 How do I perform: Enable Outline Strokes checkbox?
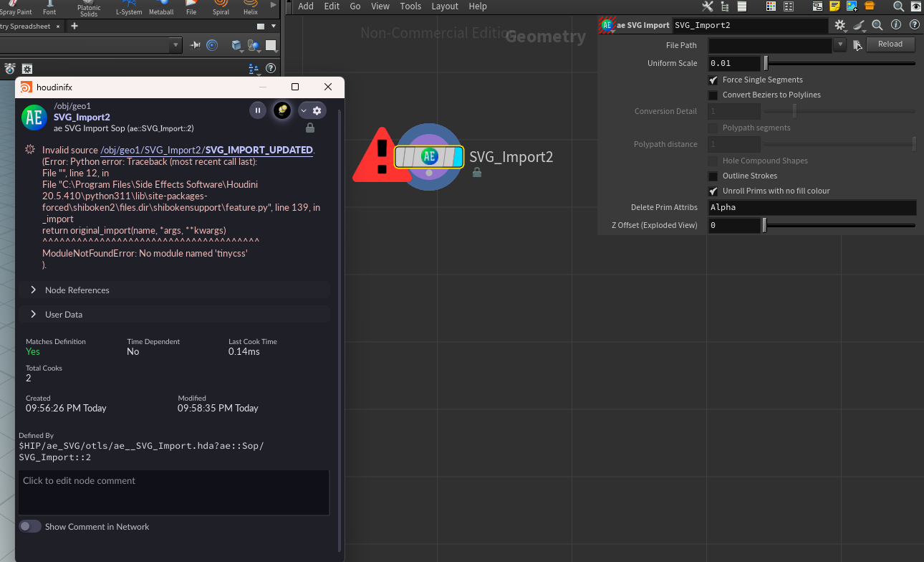[x=713, y=176]
